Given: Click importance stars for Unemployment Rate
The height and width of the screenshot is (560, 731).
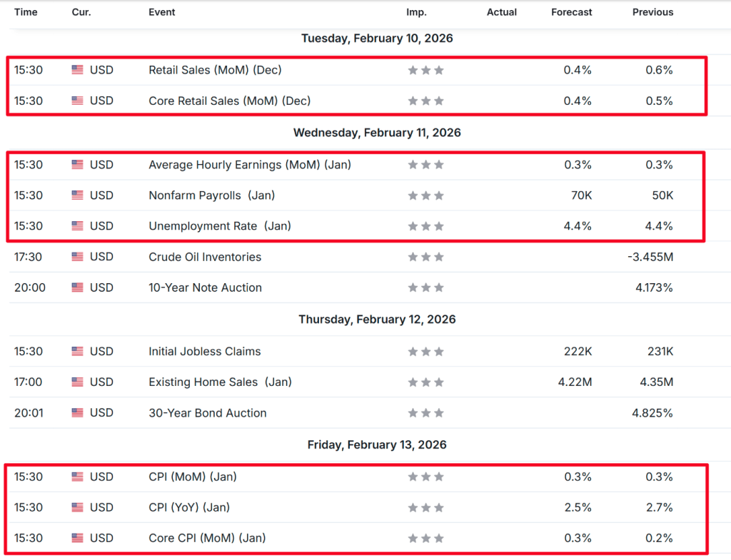Looking at the screenshot, I should (x=425, y=226).
